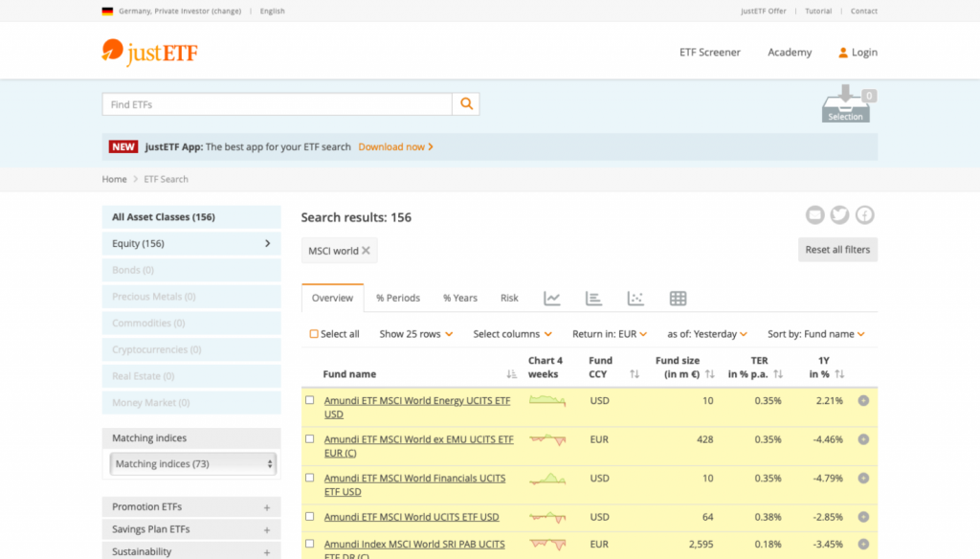The image size is (980, 559).
Task: Add Amundi MSCI World Financials ETF to selection
Action: point(864,479)
